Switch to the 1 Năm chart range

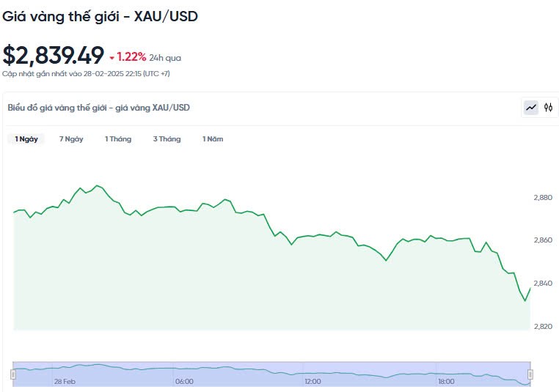pos(213,139)
